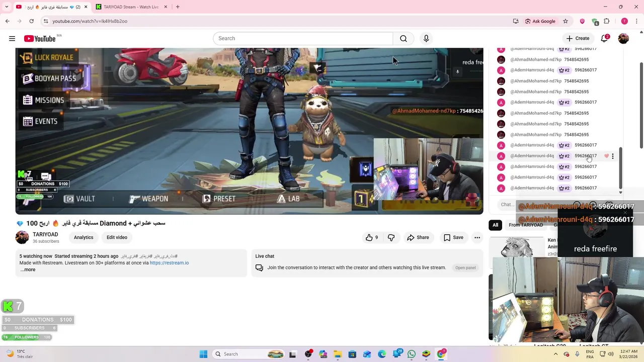Click the video player area

pos(249,131)
